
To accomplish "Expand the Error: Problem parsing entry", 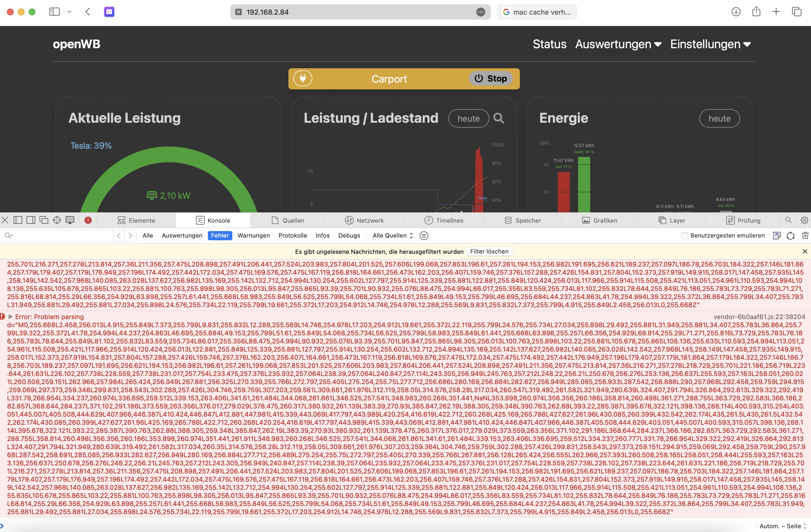I will pos(11,317).
